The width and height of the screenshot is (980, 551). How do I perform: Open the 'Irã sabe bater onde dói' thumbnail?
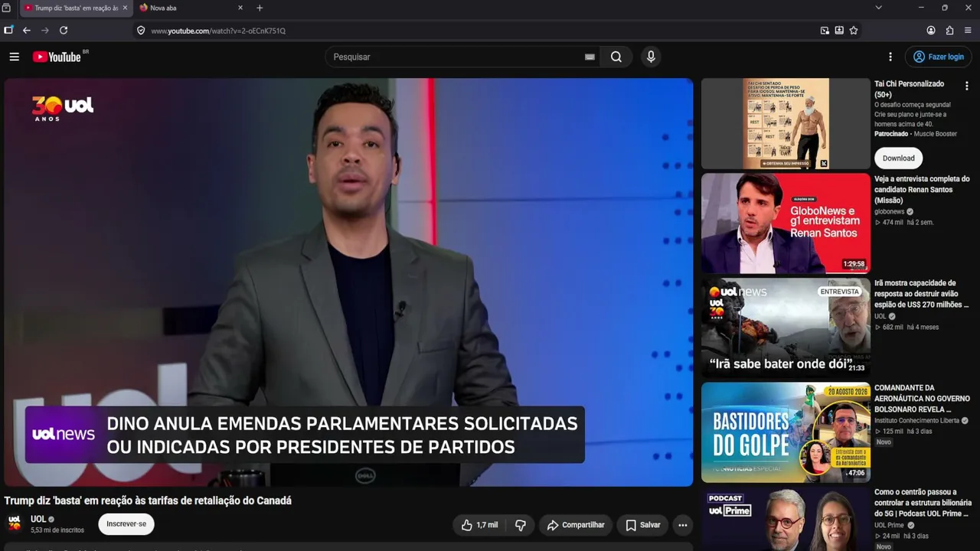point(786,328)
